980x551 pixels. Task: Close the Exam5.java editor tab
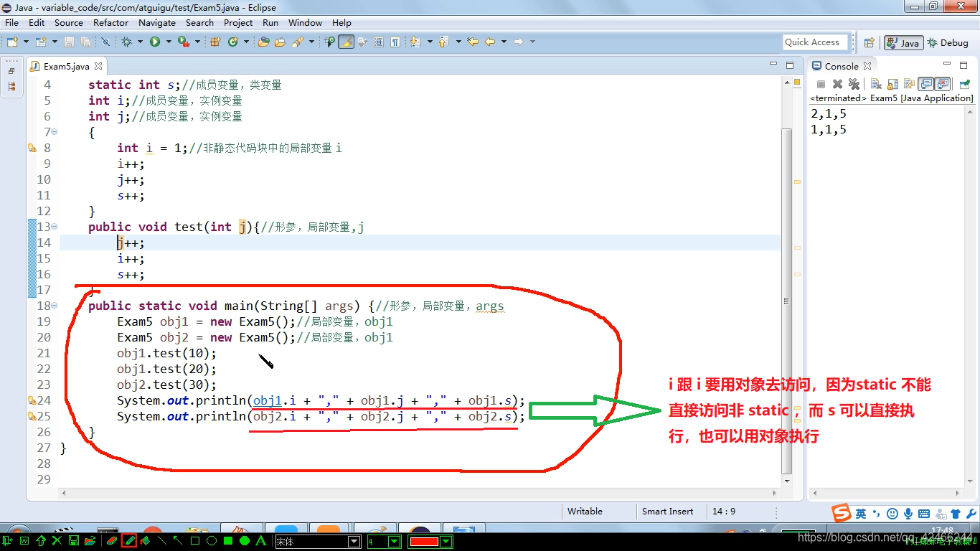(x=98, y=66)
